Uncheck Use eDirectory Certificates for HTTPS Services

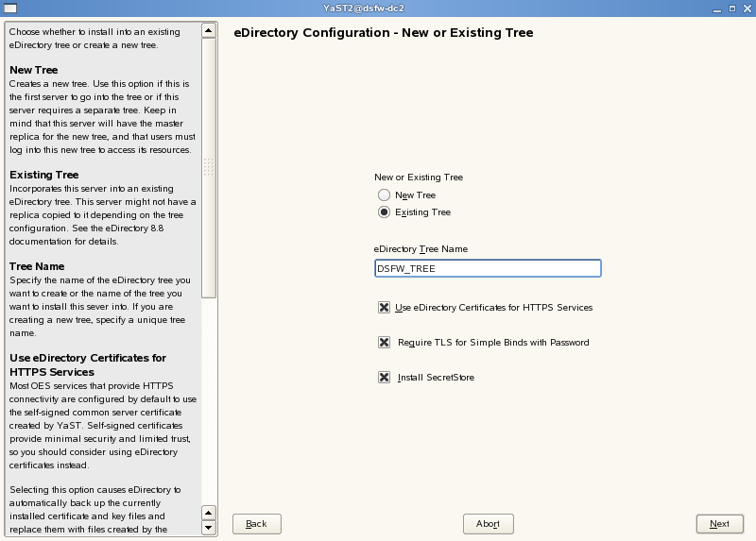click(384, 308)
